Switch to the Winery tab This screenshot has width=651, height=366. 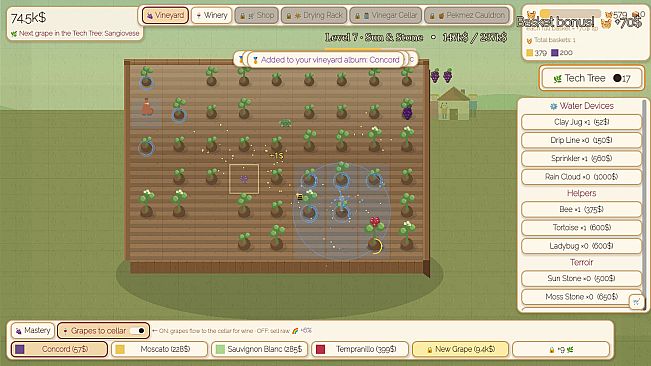coord(212,15)
